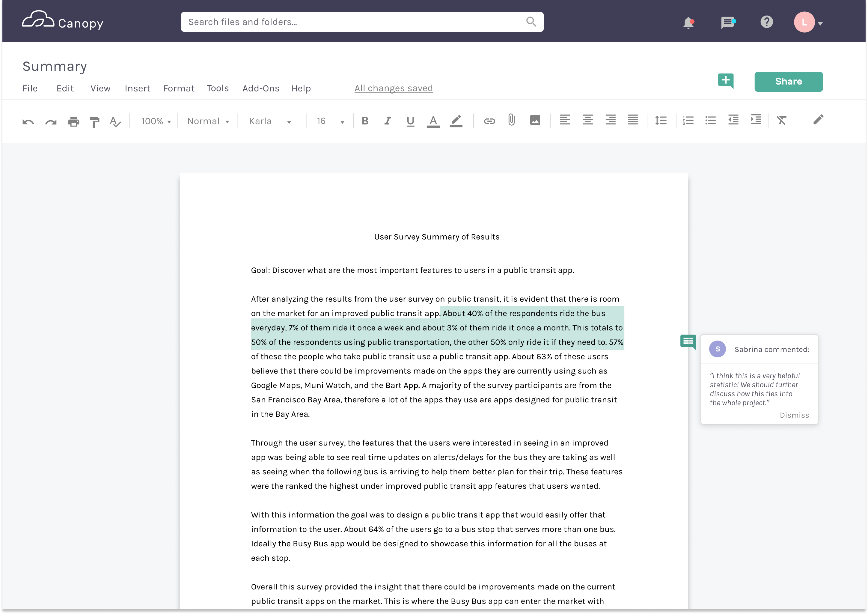Expand the user account menu arrow
Image resolution: width=868 pixels, height=614 pixels.
click(820, 23)
